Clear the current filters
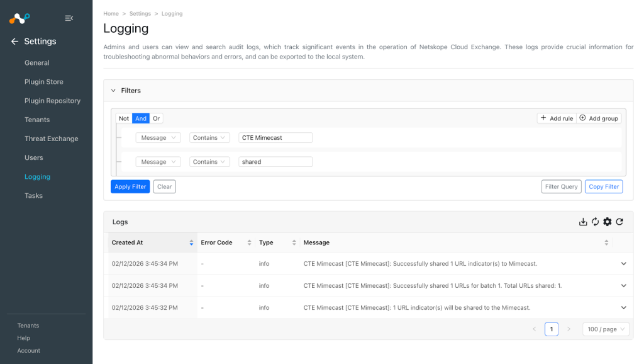 pos(165,187)
